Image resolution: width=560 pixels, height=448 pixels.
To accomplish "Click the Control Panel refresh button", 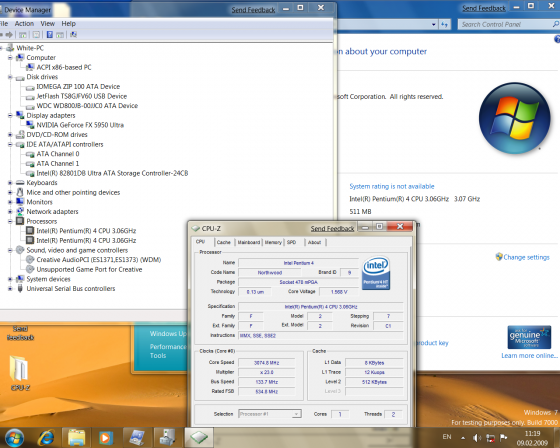I will [445, 24].
